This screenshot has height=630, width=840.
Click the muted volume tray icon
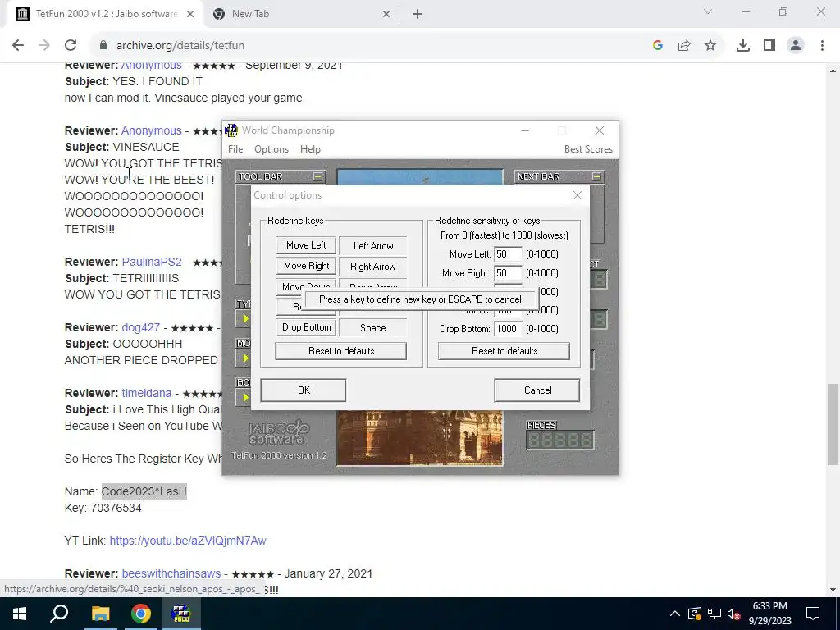coord(734,614)
